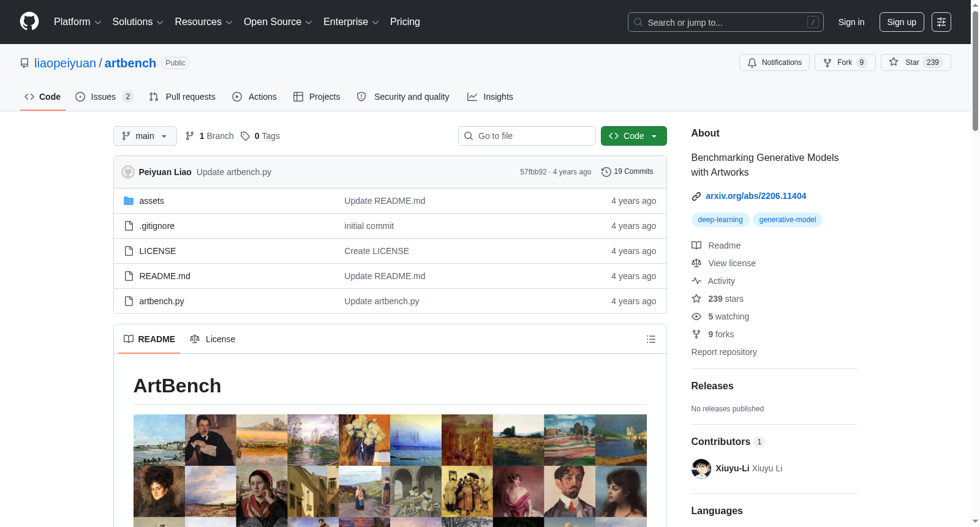
Task: Switch to the Code tab
Action: click(x=43, y=97)
